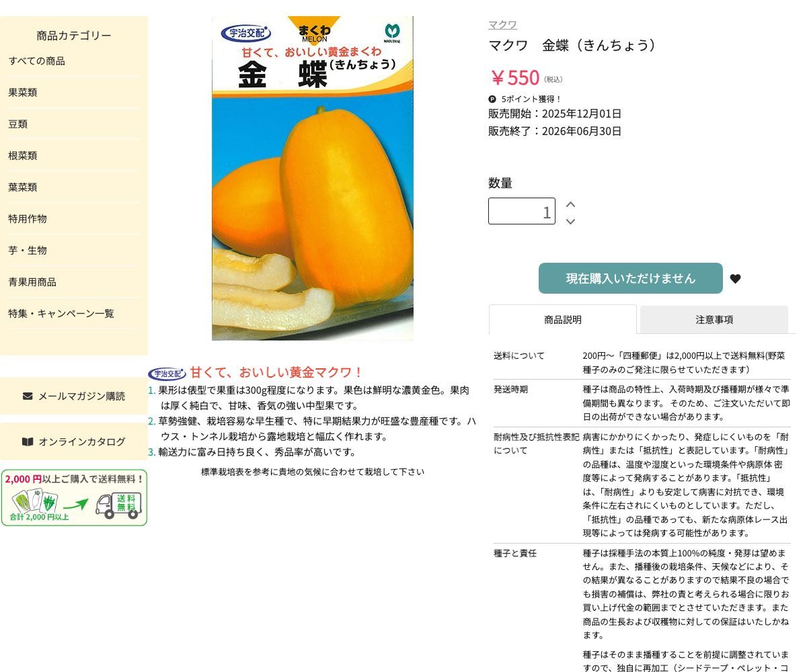Image resolution: width=807 pixels, height=672 pixels.
Task: Open 特集・キャンペーン一覧 link
Action: [x=61, y=314]
